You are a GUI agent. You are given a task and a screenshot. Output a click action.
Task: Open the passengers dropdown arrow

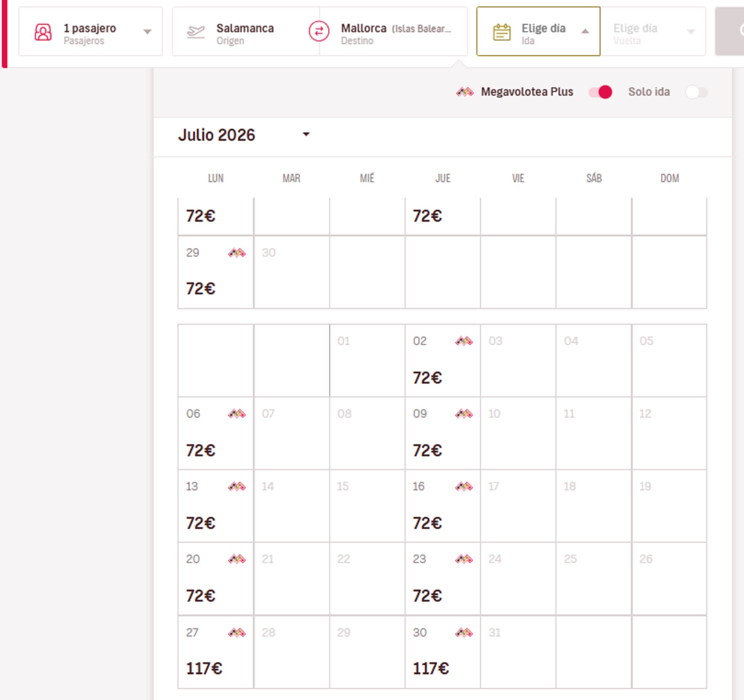147,32
